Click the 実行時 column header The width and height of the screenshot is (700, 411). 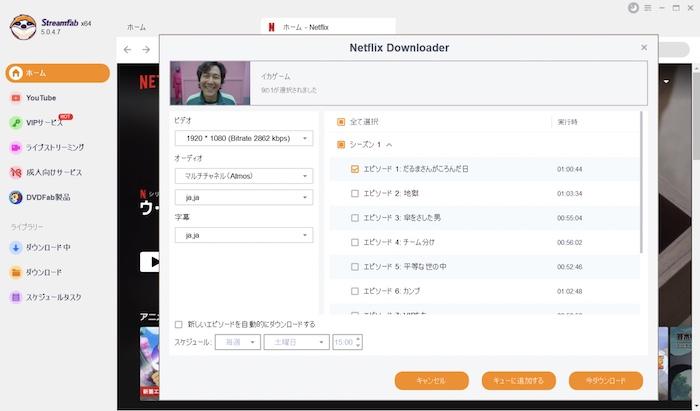click(x=567, y=122)
